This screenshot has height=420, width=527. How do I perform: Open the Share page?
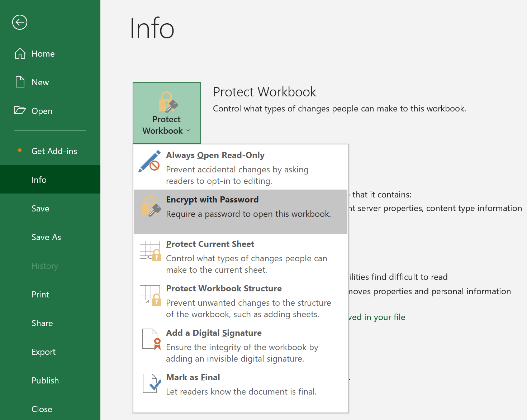pyautogui.click(x=42, y=323)
